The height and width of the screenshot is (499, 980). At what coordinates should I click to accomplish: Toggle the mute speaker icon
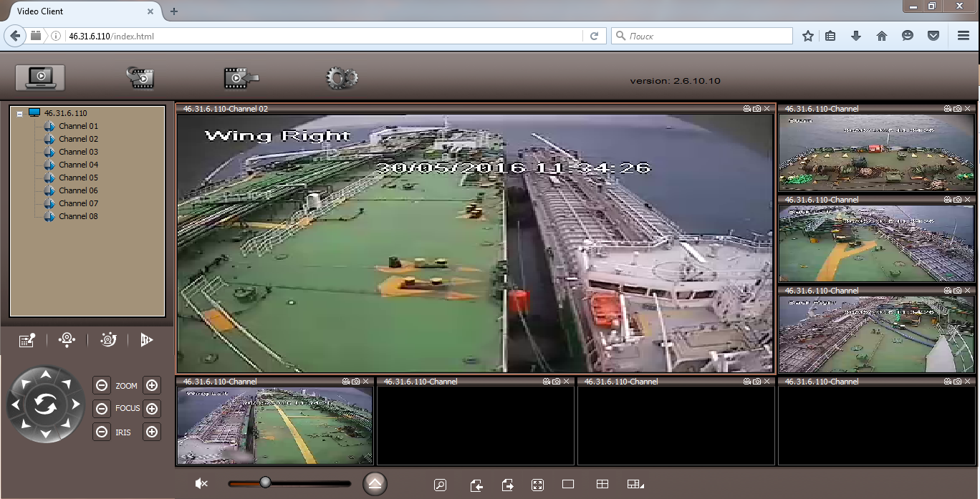201,484
